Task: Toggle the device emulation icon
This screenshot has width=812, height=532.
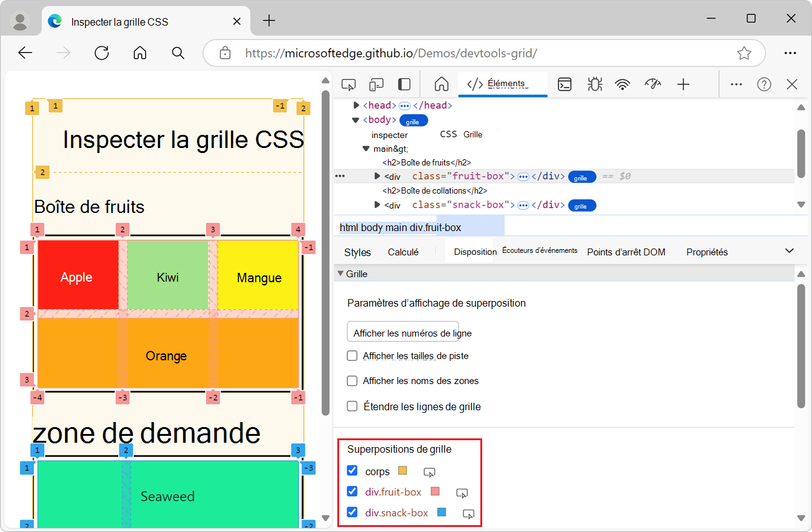Action: [x=376, y=84]
